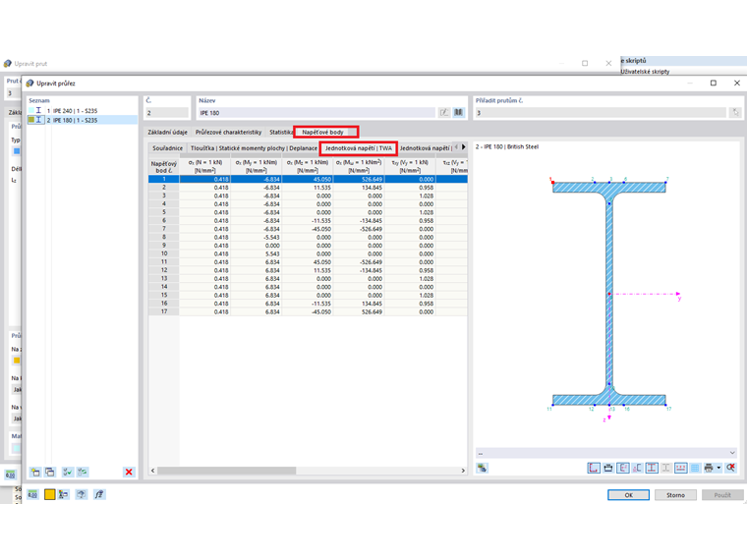Screen dimensions: 747x560
Task: Click the yellow color swatch in dialog footer
Action: tap(49, 494)
